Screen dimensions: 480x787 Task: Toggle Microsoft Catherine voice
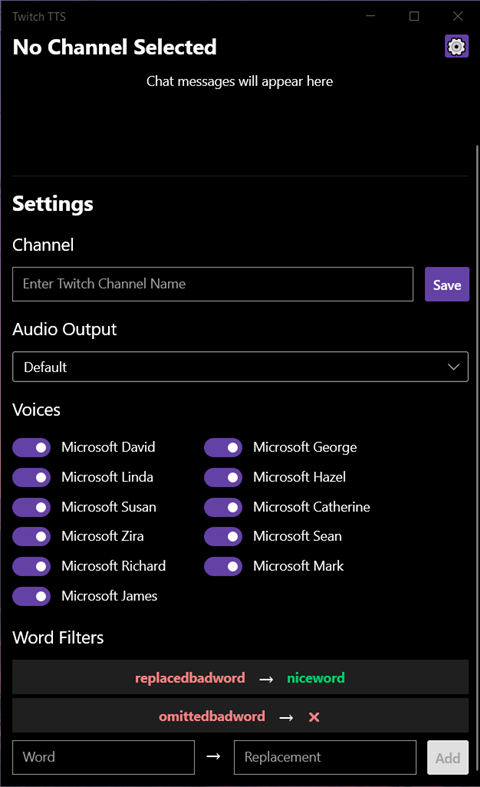click(x=223, y=507)
